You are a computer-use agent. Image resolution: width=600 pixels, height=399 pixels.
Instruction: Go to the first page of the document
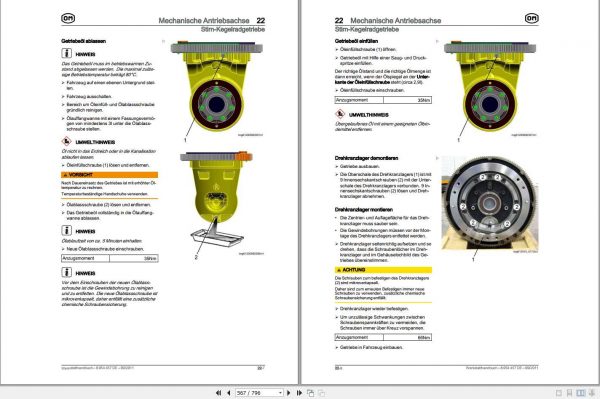[x=218, y=393]
